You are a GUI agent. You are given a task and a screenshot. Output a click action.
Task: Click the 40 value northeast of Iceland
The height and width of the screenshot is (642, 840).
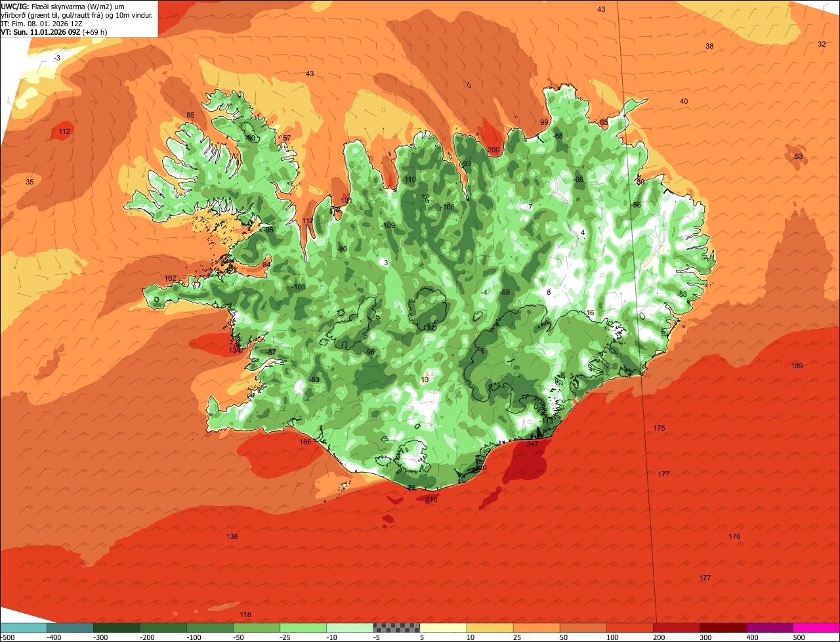coord(684,101)
